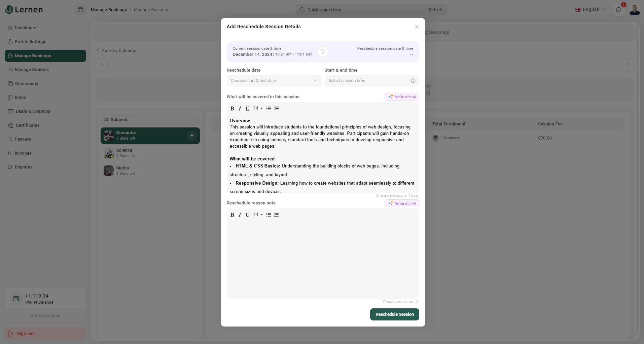Toggle Underline in the reschedule reason editor

coord(248,215)
